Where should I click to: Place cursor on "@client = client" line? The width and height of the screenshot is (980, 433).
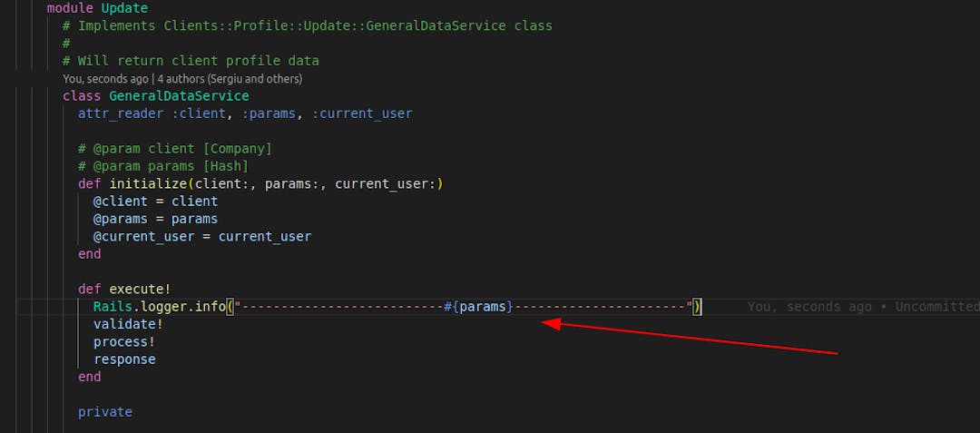[x=155, y=202]
